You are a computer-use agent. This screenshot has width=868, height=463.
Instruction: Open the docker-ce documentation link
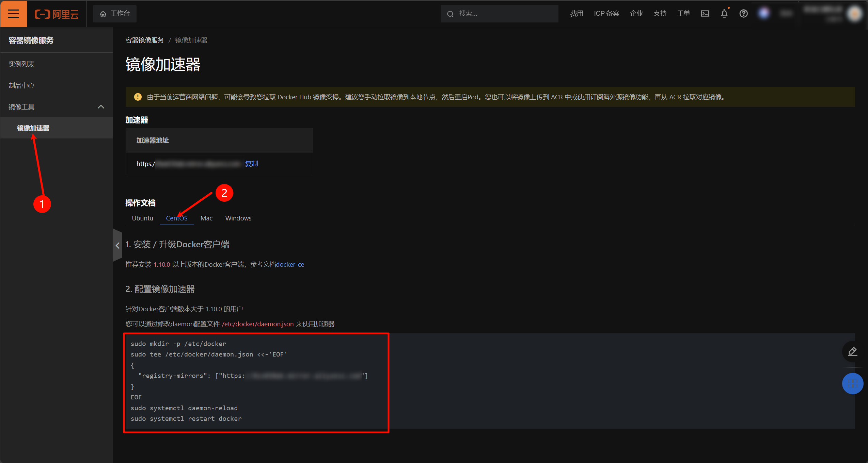coord(290,264)
